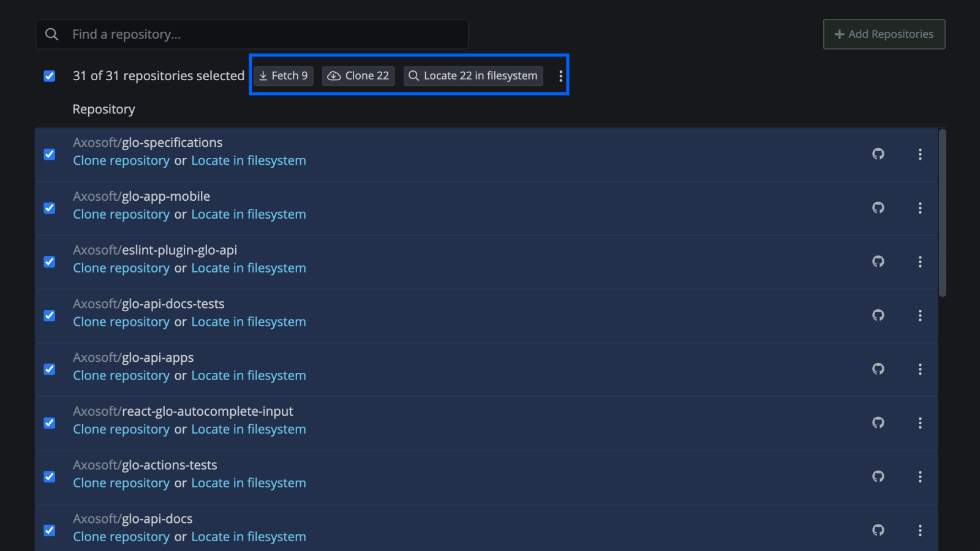Click the search magnifier icon

click(52, 34)
